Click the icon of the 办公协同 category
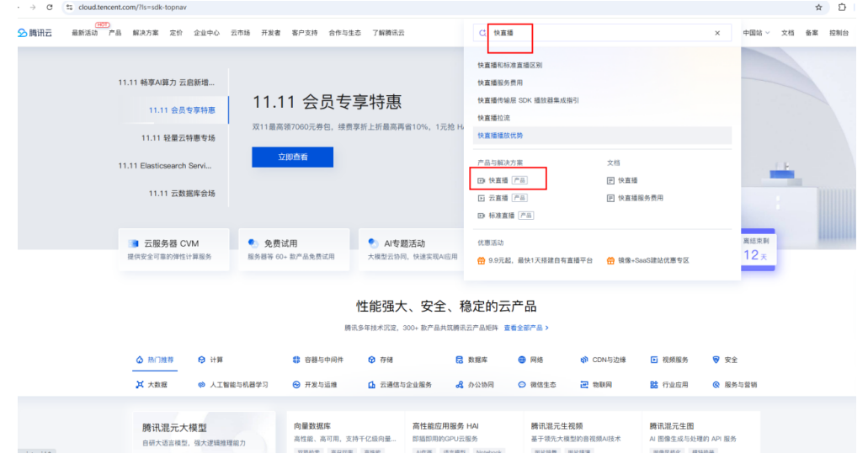The image size is (868, 475). (459, 385)
